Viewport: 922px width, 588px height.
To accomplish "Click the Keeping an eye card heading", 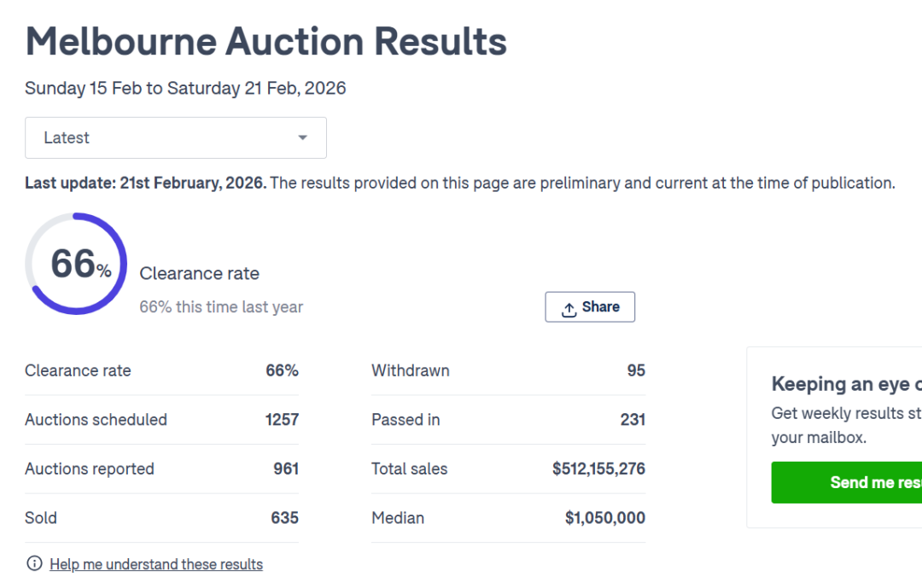I will click(846, 384).
